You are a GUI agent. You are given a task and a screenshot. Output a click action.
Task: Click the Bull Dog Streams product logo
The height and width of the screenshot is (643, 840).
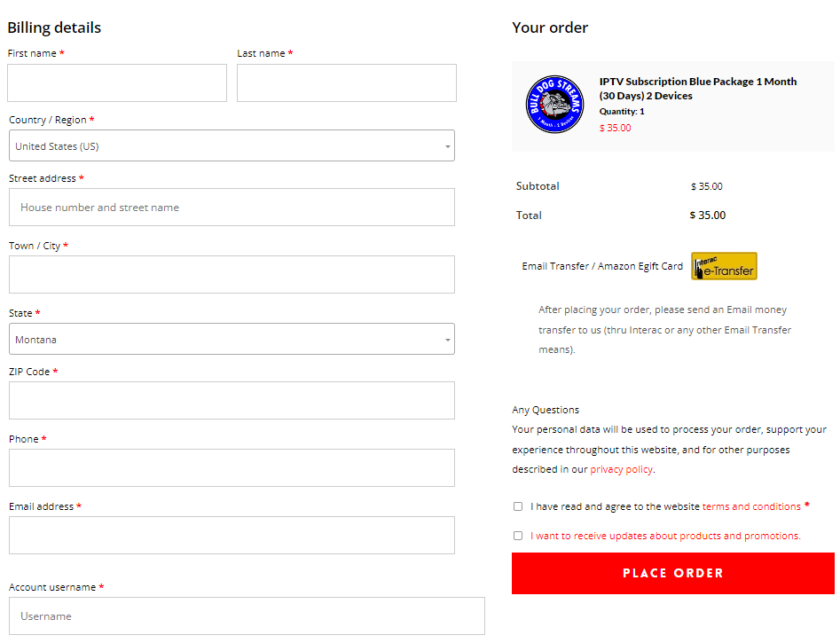[x=554, y=105]
